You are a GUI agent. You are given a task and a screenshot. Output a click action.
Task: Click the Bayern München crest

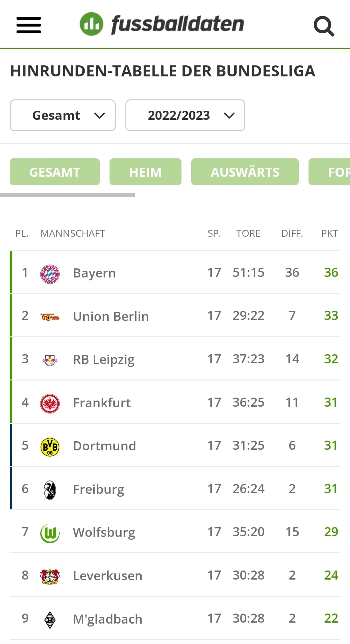[x=50, y=274]
